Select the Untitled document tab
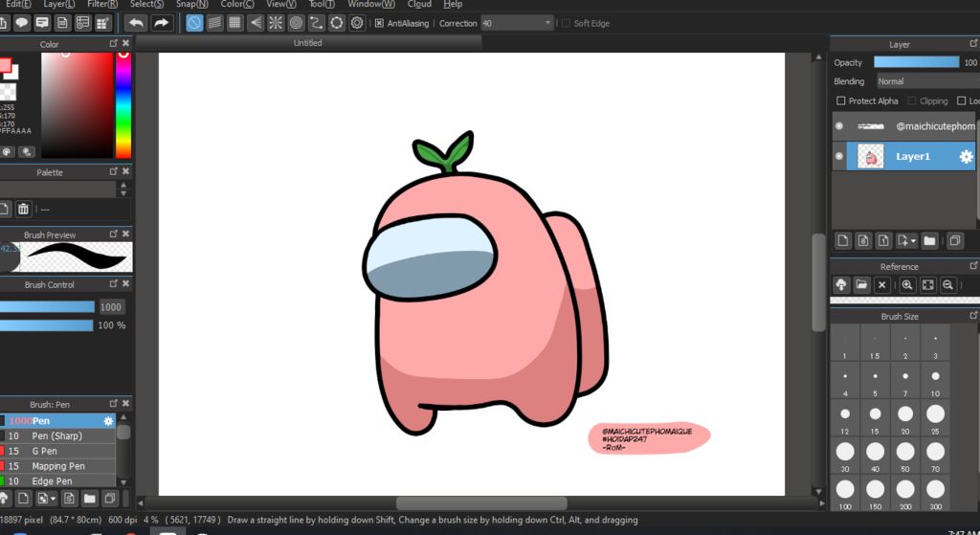This screenshot has height=535, width=980. click(x=308, y=43)
